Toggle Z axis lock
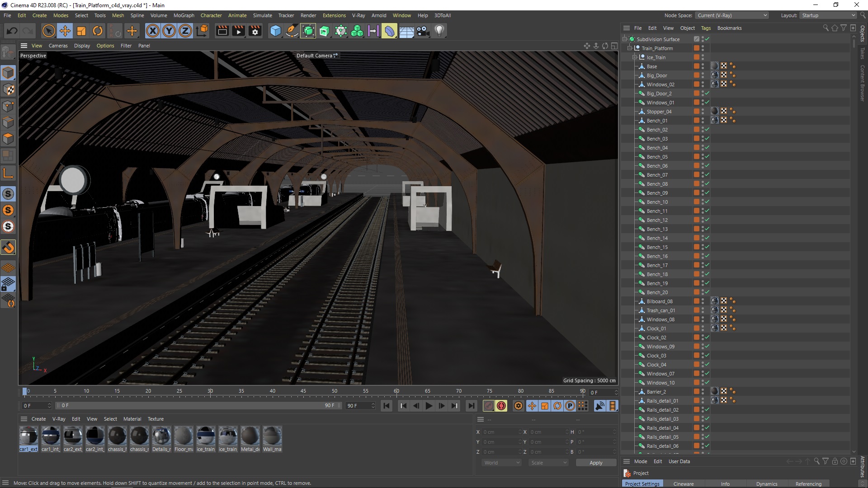Screen dimensions: 868x488 tap(185, 31)
